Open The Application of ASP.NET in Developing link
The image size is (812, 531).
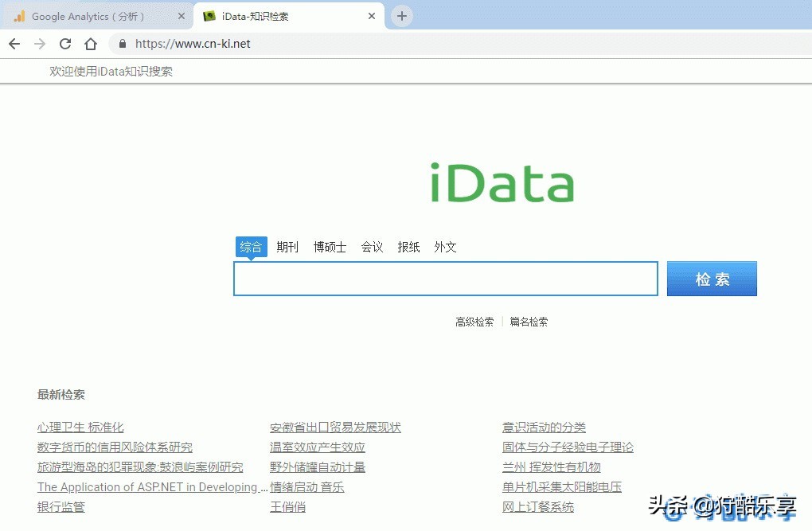(x=152, y=487)
